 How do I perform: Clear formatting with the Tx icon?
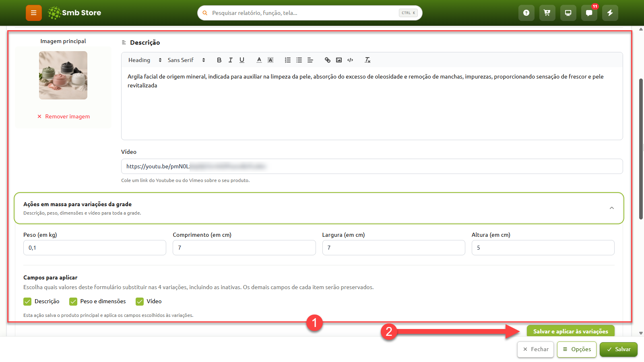click(367, 60)
